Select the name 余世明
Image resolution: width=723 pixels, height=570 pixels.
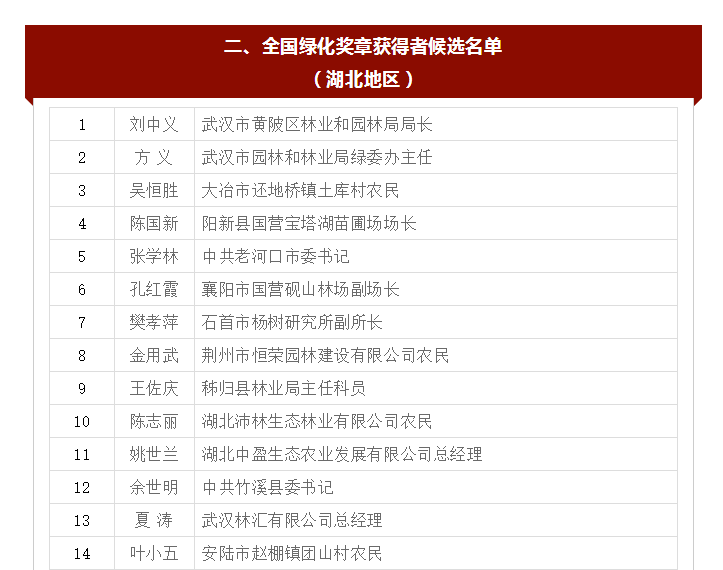coord(154,488)
